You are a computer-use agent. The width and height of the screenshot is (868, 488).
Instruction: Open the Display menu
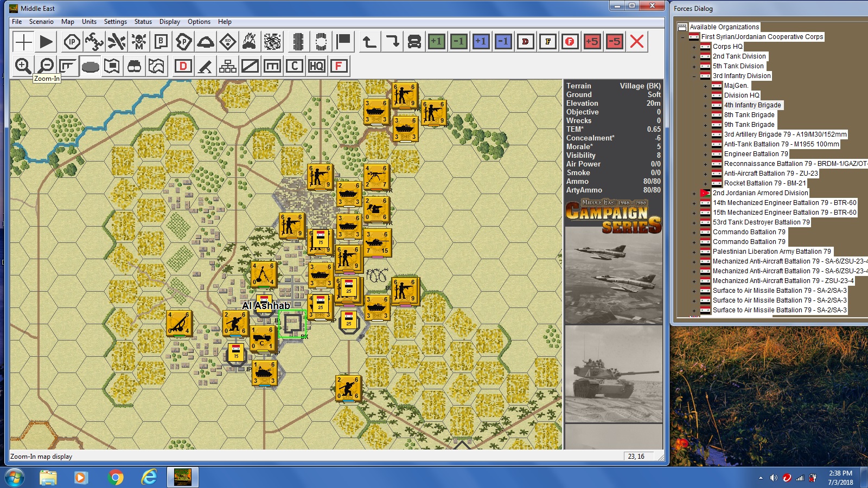[x=169, y=22]
